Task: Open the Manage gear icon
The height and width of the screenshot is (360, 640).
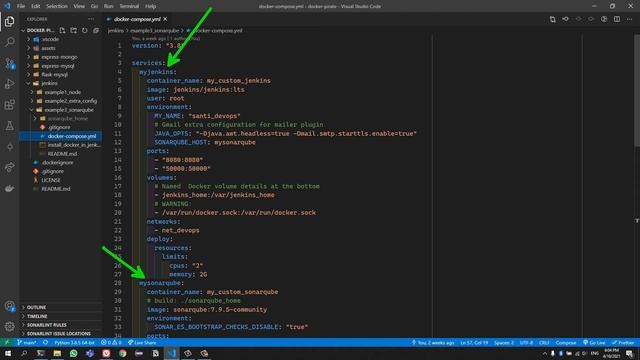Action: click(9, 327)
